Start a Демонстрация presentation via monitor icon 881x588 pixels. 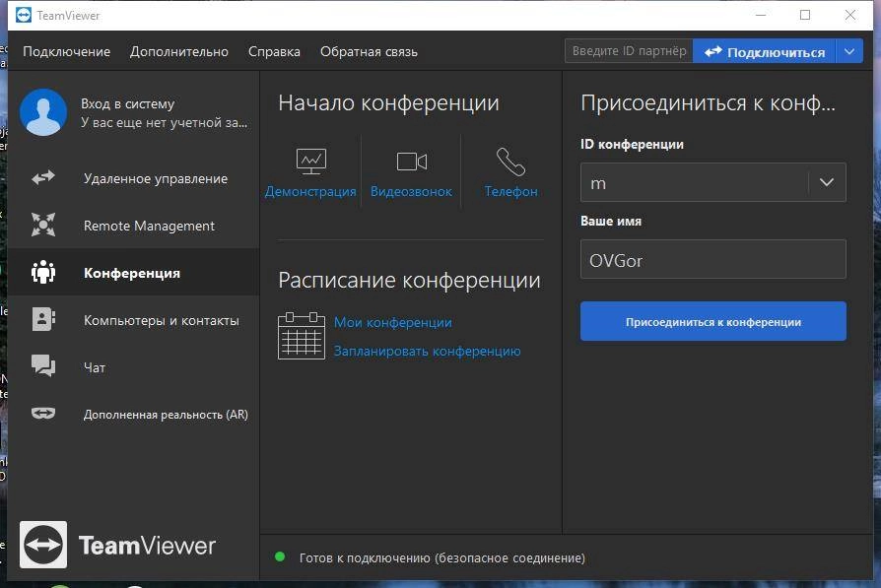pos(310,162)
